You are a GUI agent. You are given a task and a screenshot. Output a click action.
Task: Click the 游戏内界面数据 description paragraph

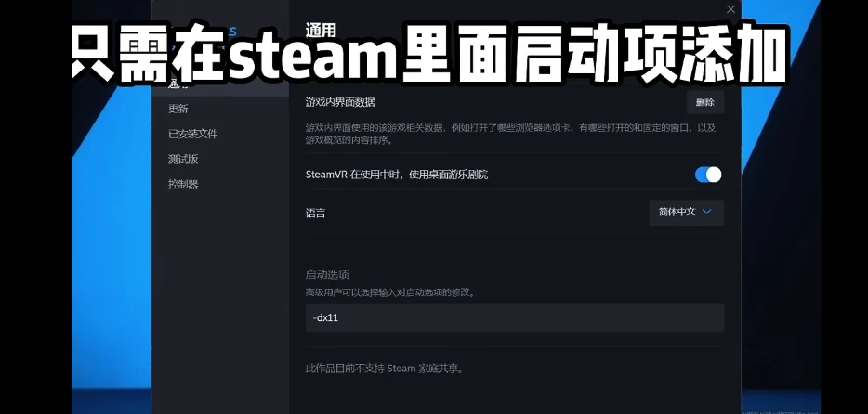point(511,135)
